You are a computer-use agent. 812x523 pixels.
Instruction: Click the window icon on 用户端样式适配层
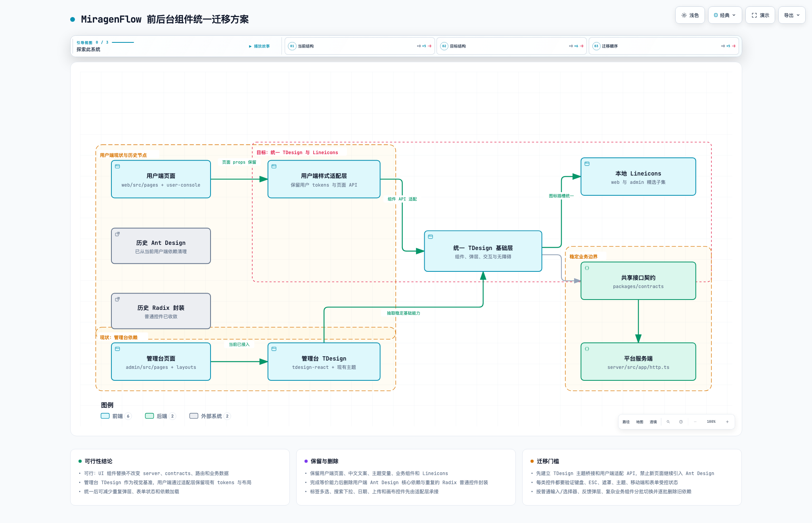pyautogui.click(x=274, y=166)
